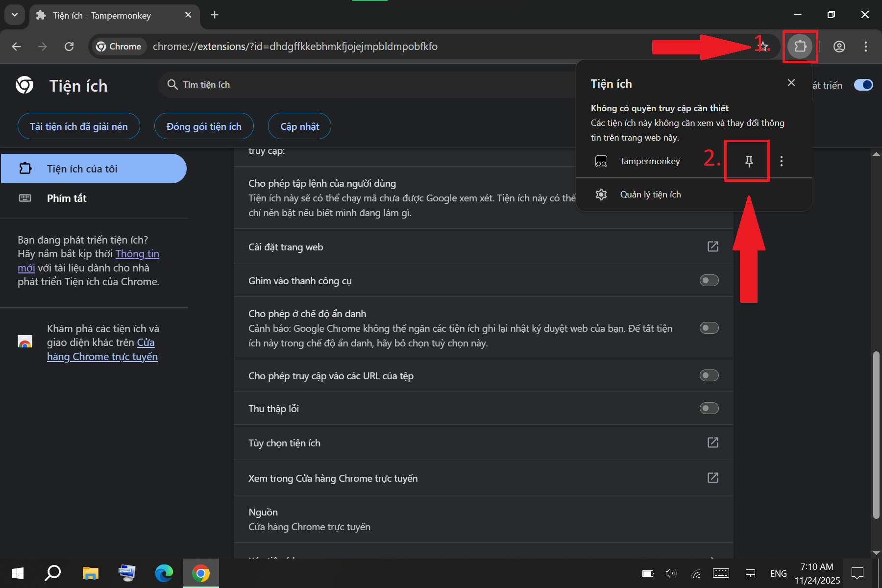882x588 pixels.
Task: Open Chrome's three-dot customize menu
Action: [x=865, y=47]
